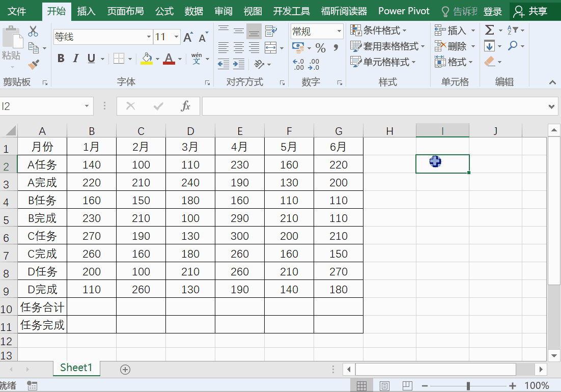Viewport: 561px width, 392px height.
Task: Align text right
Action: [254, 47]
